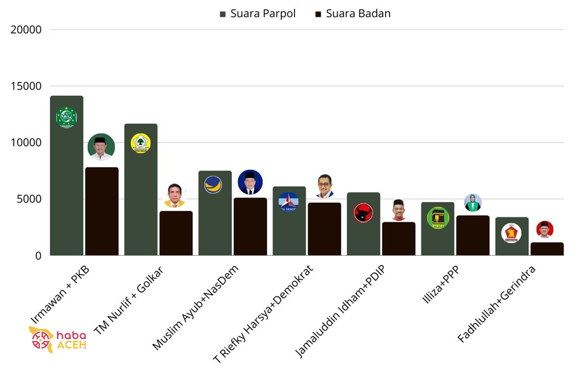588x368 pixels.
Task: Click the PPP Kaaba logo icon
Action: [x=438, y=218]
